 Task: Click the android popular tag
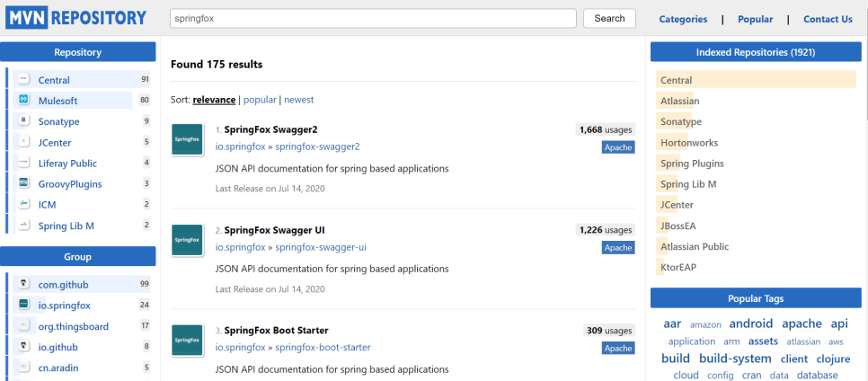pos(750,323)
